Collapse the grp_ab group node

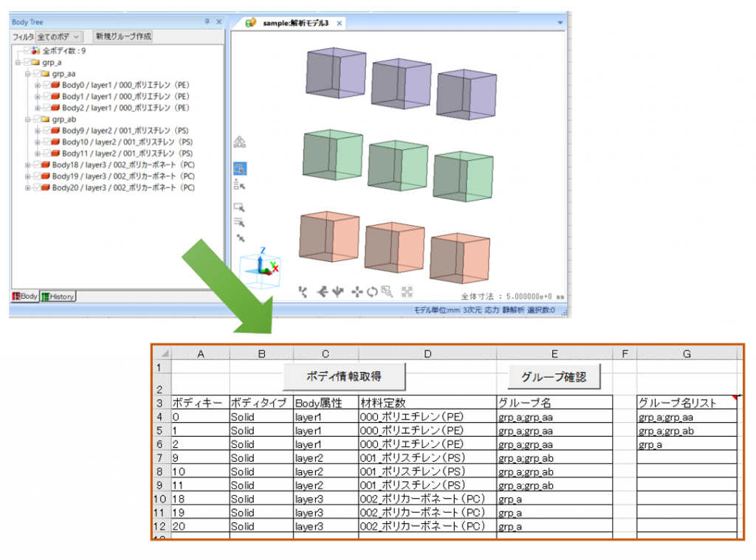(x=27, y=120)
